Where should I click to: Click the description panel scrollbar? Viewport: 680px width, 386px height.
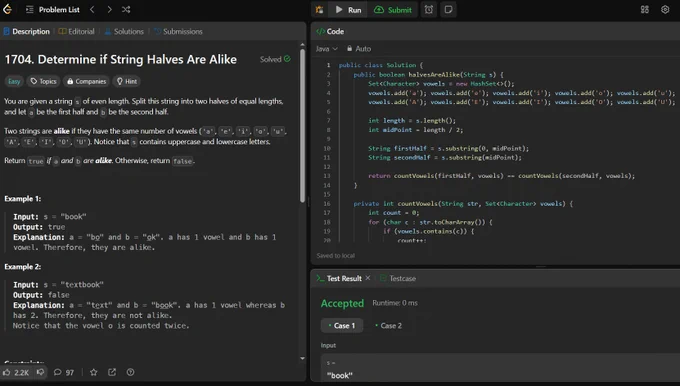pos(302,126)
